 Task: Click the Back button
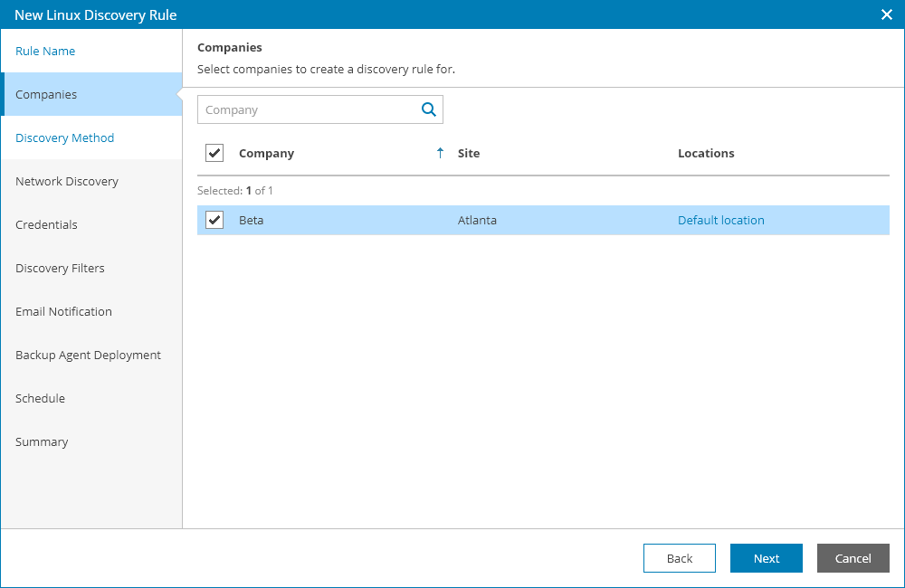(x=679, y=558)
